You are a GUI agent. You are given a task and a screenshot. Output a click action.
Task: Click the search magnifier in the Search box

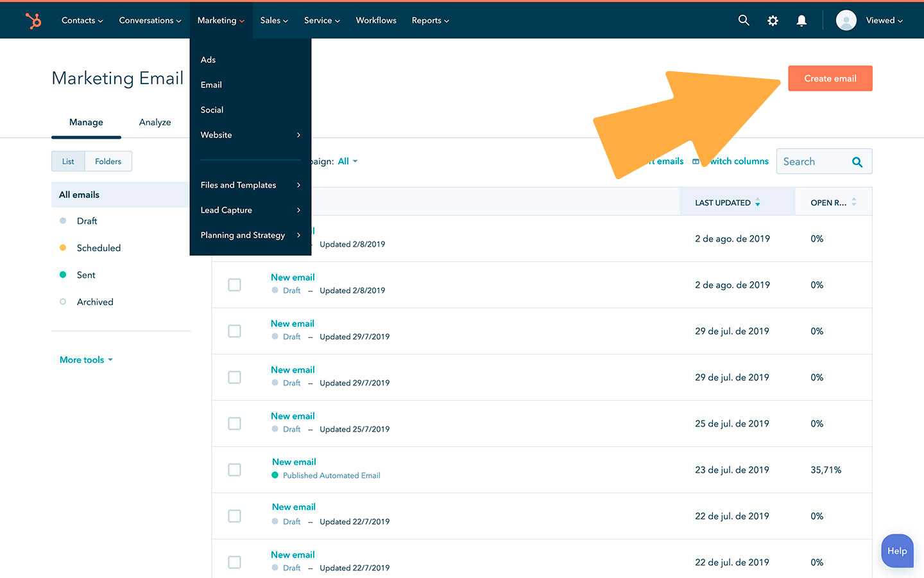click(x=857, y=162)
